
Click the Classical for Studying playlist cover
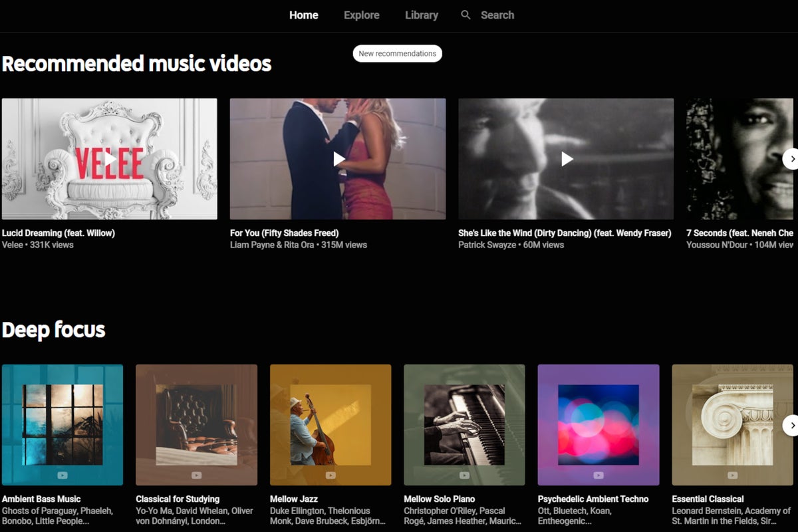point(196,424)
